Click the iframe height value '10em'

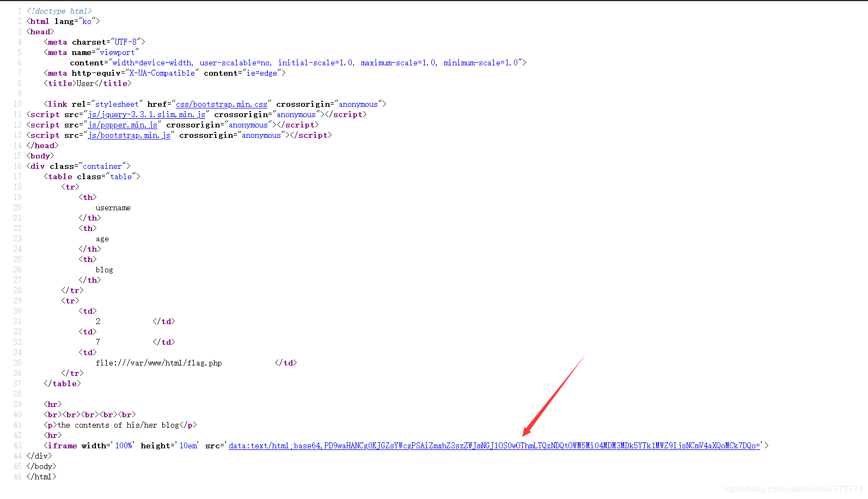(x=188, y=446)
